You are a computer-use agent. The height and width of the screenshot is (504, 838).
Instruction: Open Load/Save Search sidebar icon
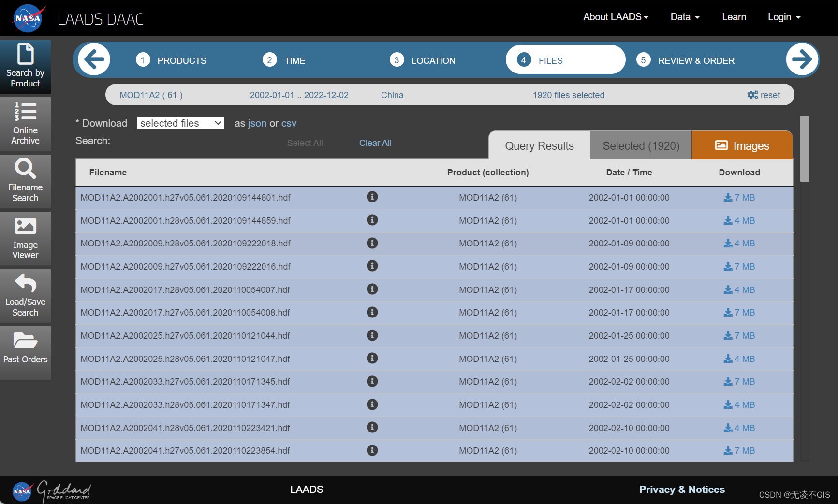point(25,296)
